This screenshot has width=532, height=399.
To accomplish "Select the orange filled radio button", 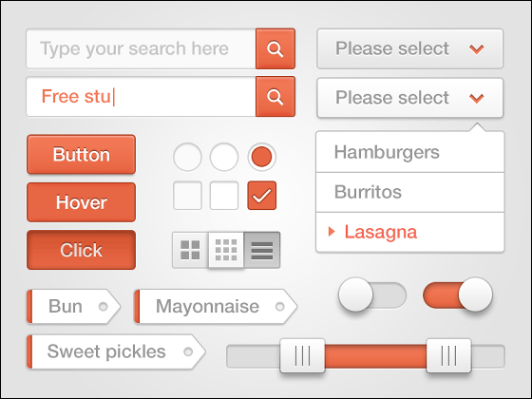I will coord(261,157).
